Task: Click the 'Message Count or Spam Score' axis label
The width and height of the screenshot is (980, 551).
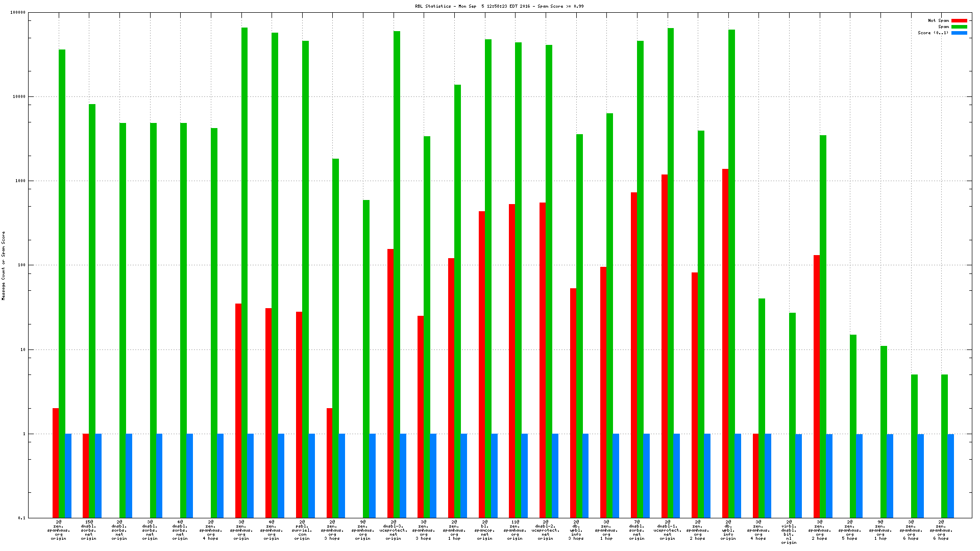Action: click(4, 265)
